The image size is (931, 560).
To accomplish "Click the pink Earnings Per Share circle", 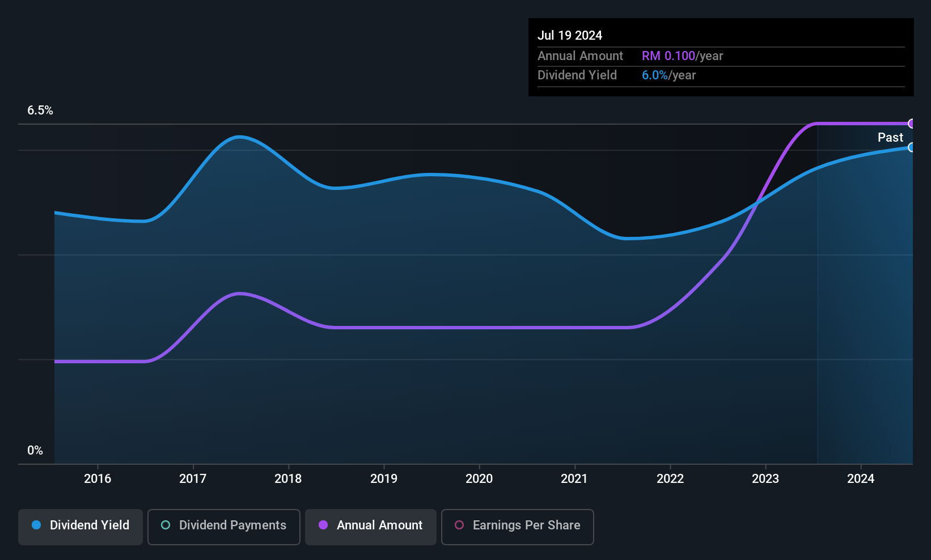I will (x=459, y=525).
